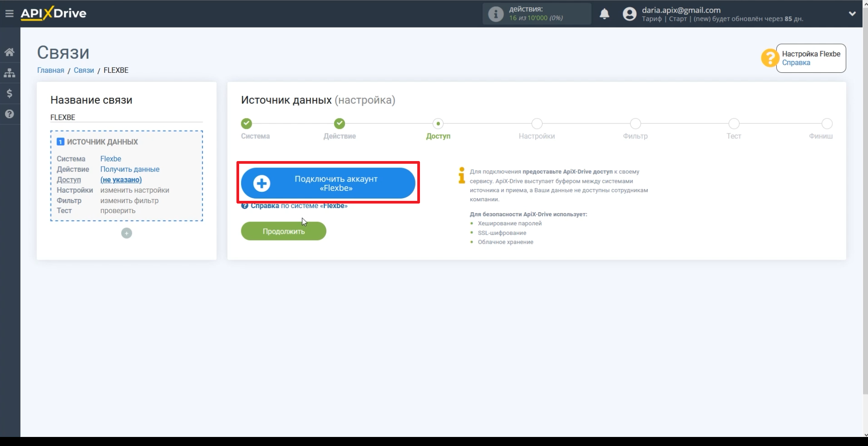Screen dimensions: 868x446
Task: Click the user avatar icon
Action: 629,14
